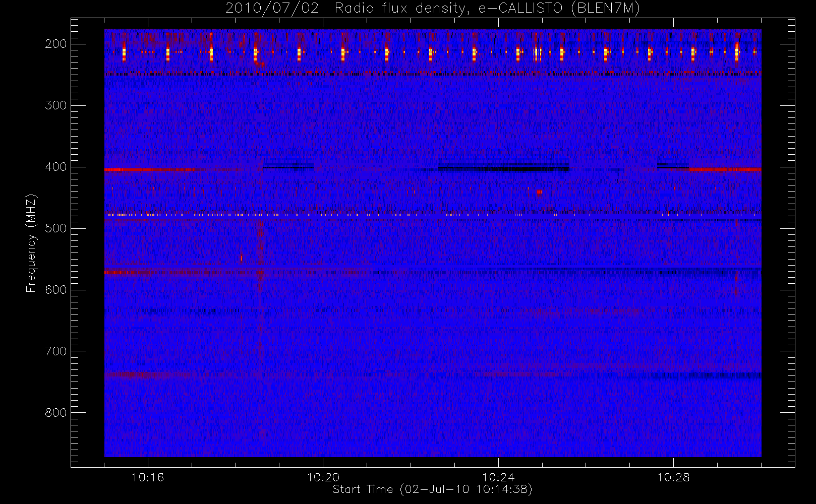Image resolution: width=816 pixels, height=504 pixels.
Task: Click the 10:16 time tick label
Action: [148, 477]
